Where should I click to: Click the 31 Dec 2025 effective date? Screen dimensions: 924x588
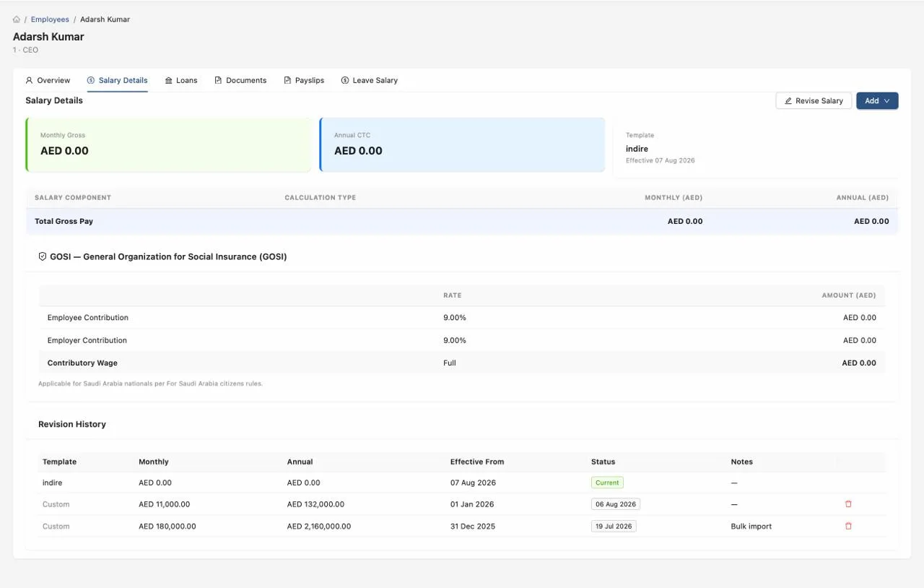473,527
